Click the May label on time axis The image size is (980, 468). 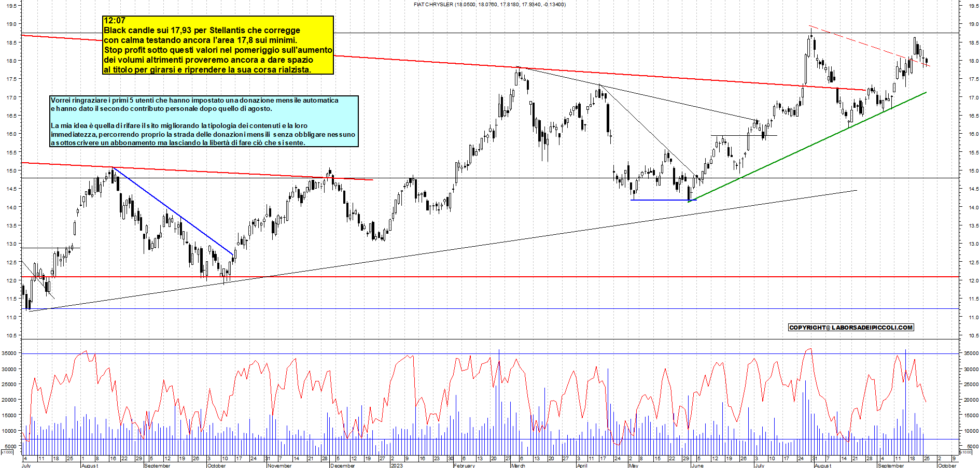(633, 465)
